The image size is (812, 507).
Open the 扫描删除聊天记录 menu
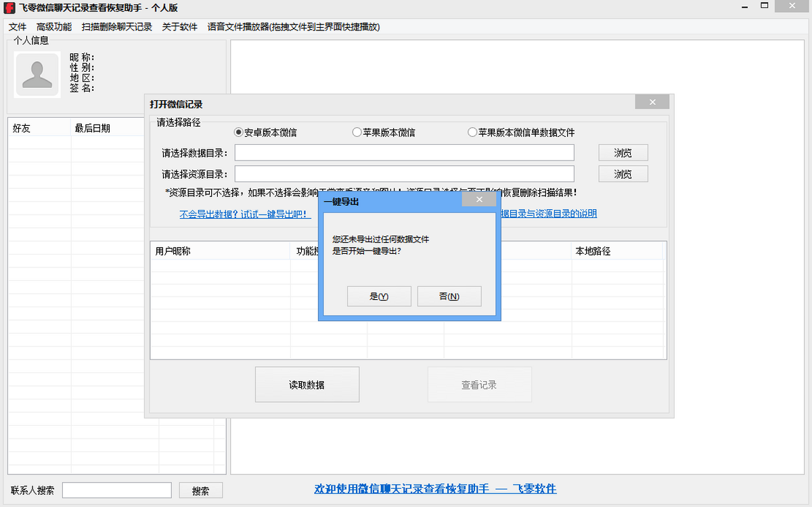point(117,27)
